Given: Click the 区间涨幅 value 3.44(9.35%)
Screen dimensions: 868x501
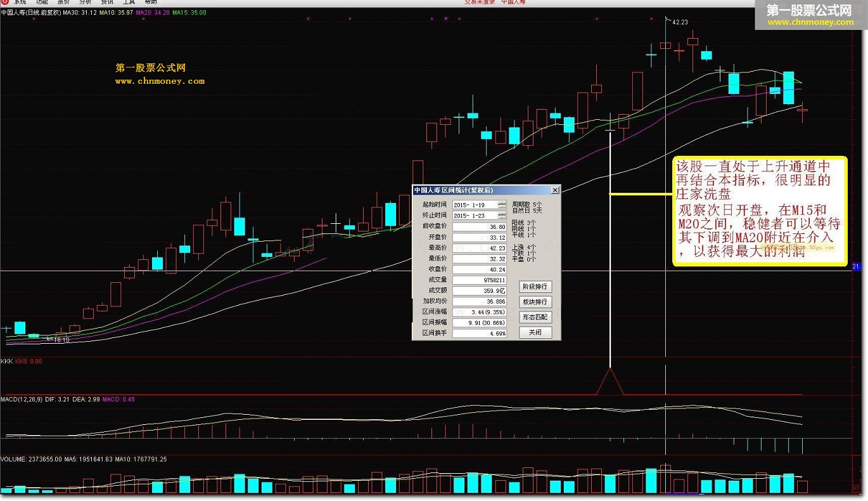Looking at the screenshot, I should click(x=480, y=312).
